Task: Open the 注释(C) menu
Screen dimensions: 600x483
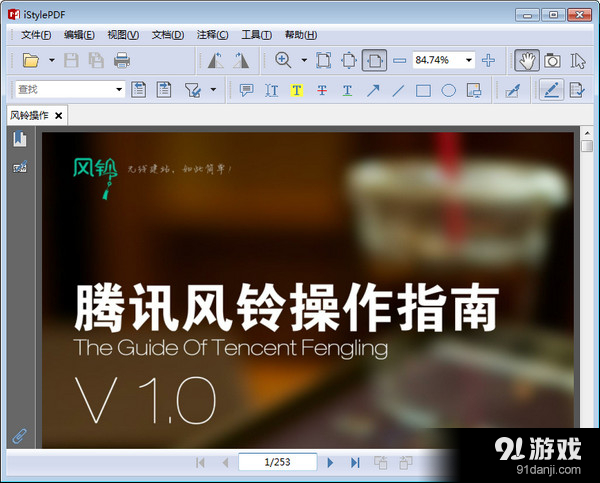Action: click(x=213, y=35)
